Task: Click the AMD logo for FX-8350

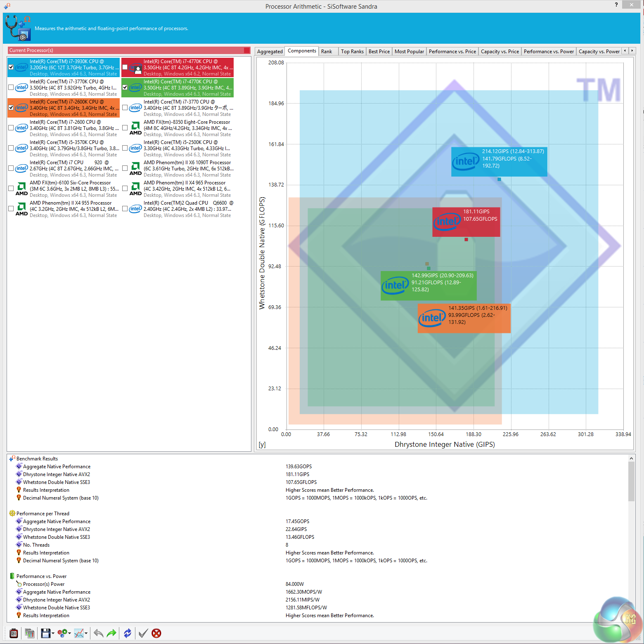Action: 135,128
